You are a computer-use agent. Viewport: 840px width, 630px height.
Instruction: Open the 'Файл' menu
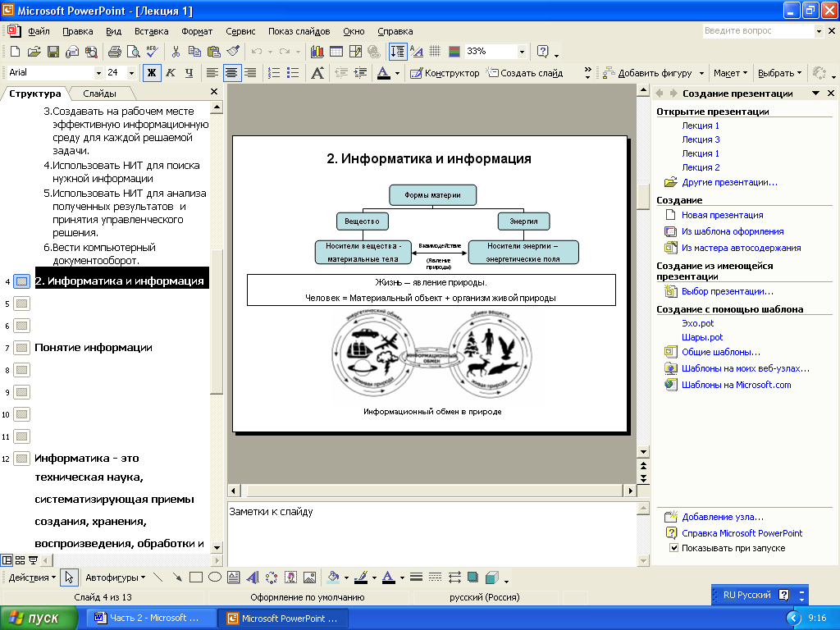pos(39,31)
